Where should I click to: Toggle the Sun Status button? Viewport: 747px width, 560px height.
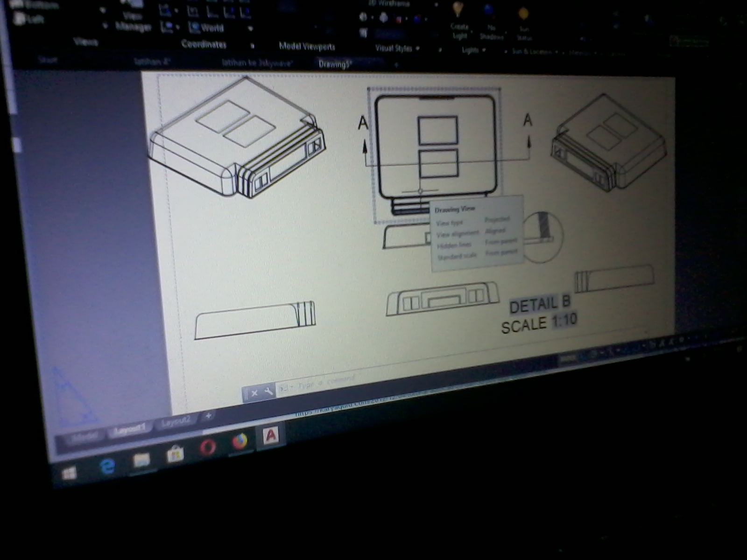[523, 14]
